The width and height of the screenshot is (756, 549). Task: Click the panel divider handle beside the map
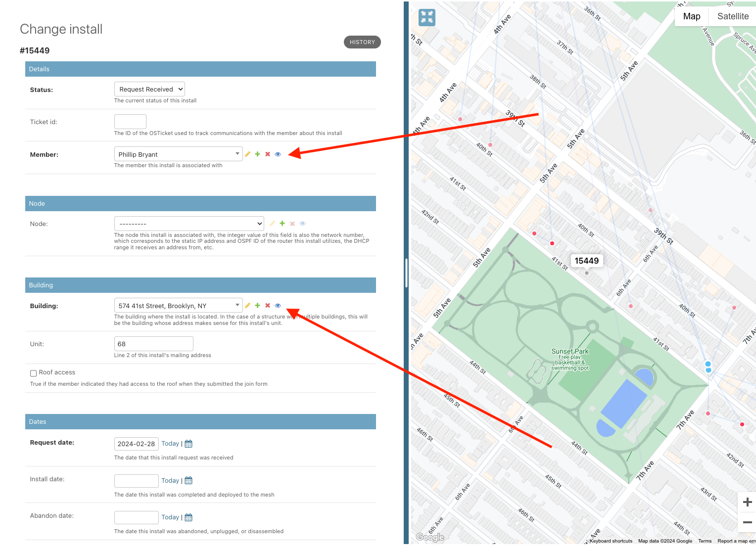click(x=406, y=273)
